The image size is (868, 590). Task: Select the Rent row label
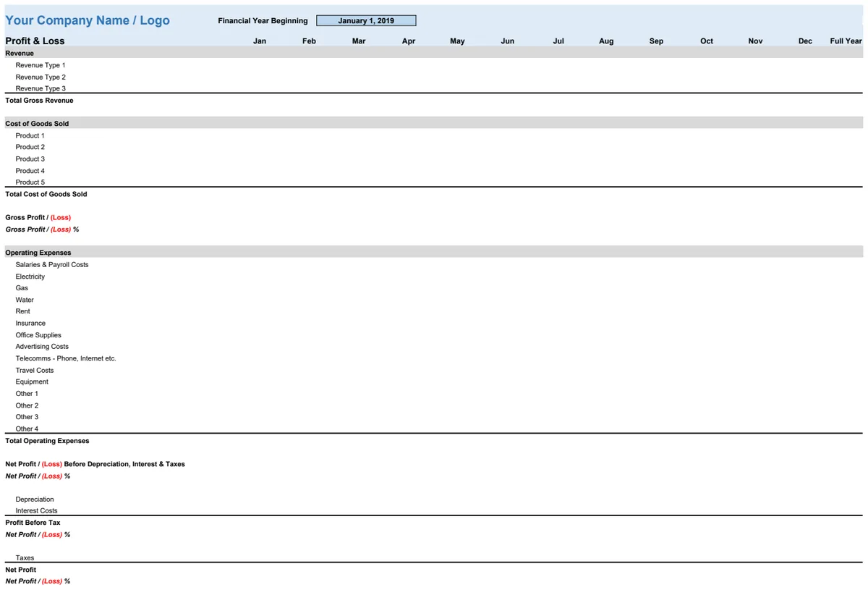pyautogui.click(x=23, y=311)
